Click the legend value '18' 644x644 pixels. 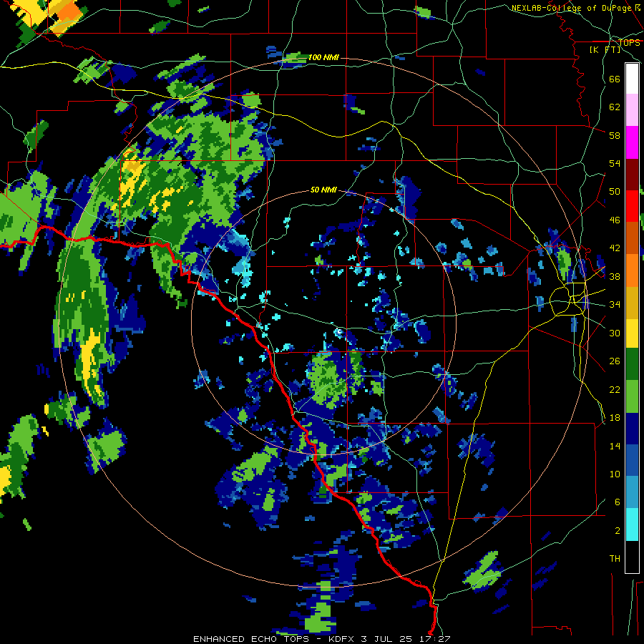point(615,418)
